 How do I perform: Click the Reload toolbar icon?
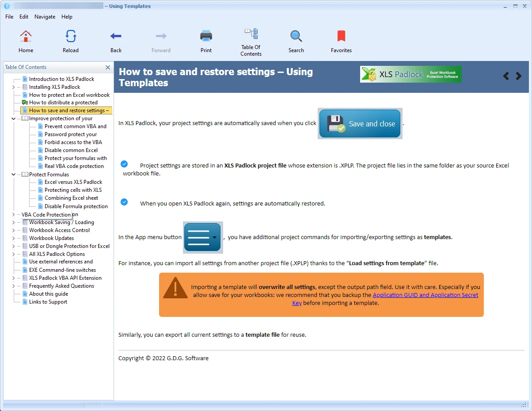[x=71, y=36]
